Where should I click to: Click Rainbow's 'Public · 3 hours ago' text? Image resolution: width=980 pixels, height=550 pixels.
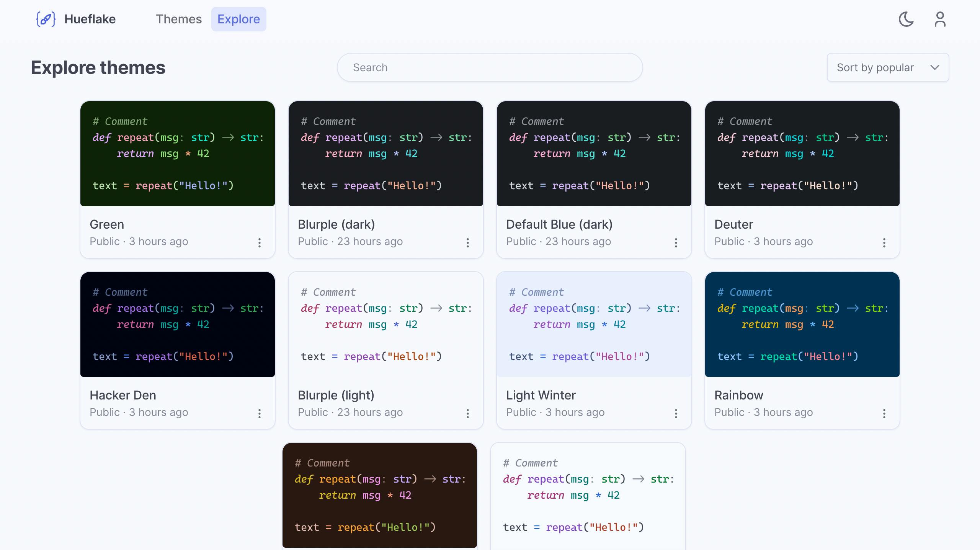[764, 412]
